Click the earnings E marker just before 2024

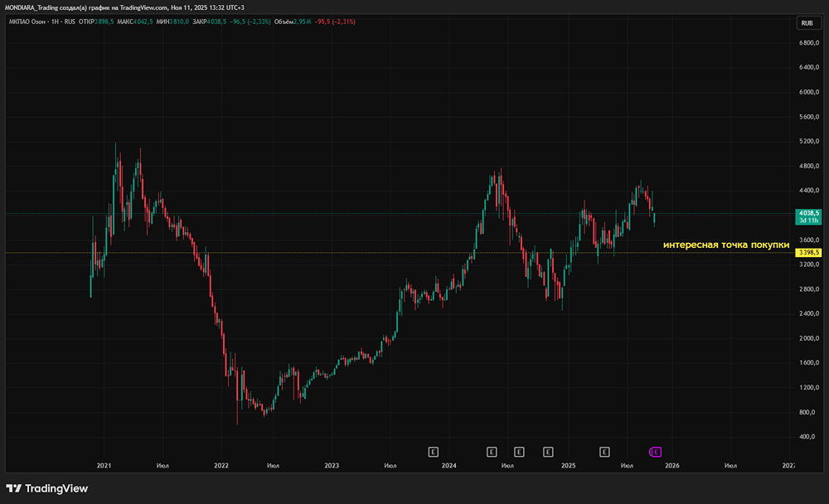433,452
